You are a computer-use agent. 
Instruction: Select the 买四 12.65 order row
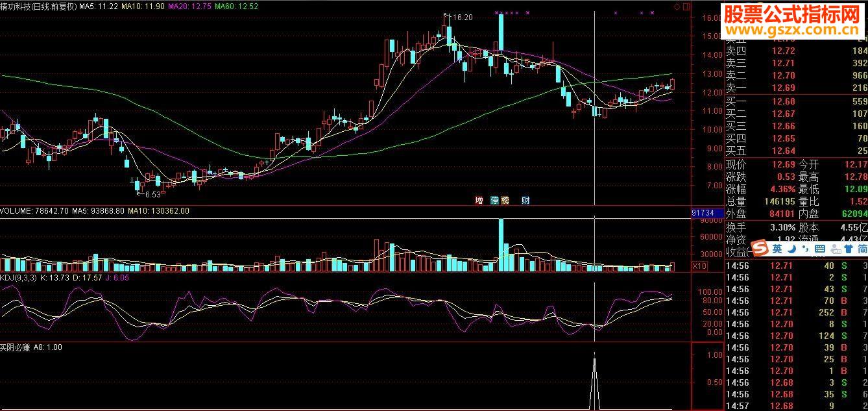796,138
